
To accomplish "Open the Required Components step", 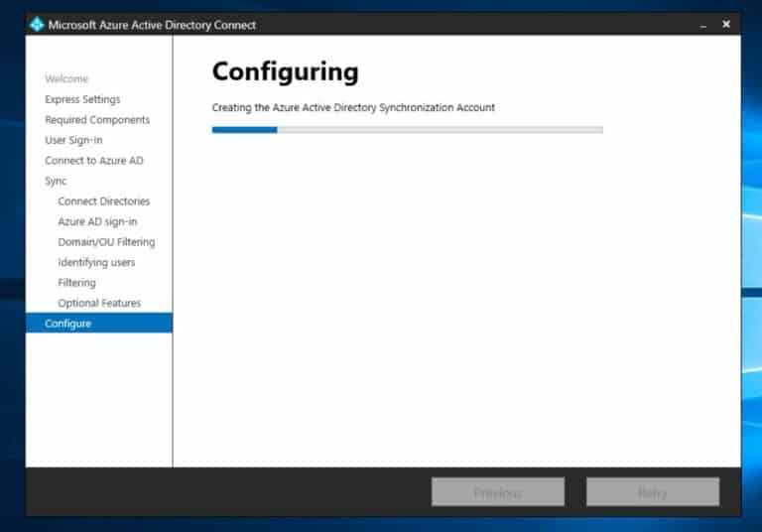I will coord(97,120).
